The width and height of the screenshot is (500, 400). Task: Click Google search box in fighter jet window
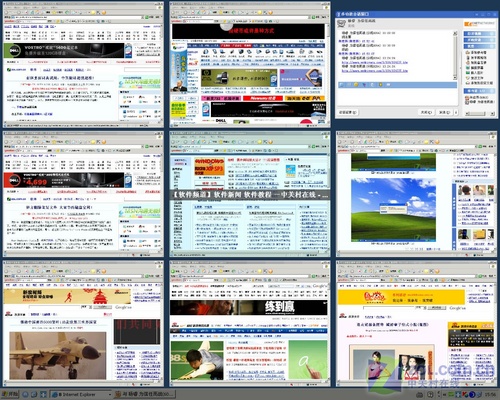[x=54, y=307]
